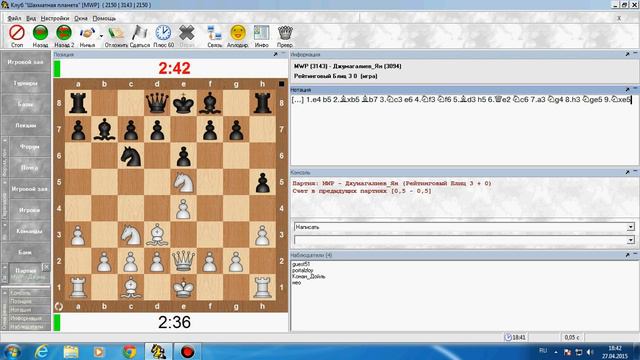Open dropdown arrow beside Ничья icon

coord(101,36)
